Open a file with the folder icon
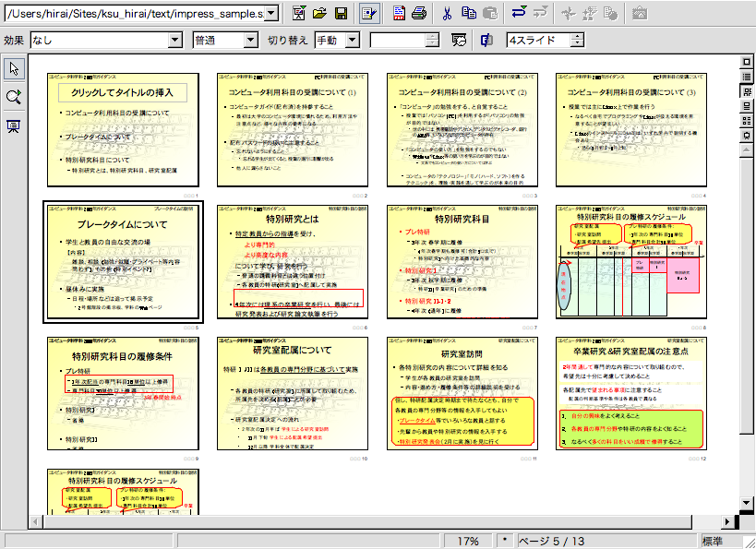The image size is (756, 549). (319, 13)
